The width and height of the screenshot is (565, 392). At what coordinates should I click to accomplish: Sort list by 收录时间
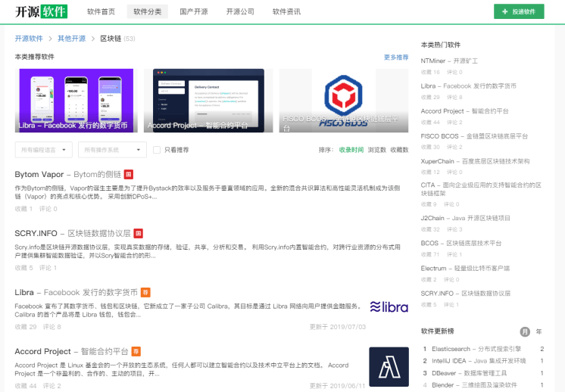point(351,150)
